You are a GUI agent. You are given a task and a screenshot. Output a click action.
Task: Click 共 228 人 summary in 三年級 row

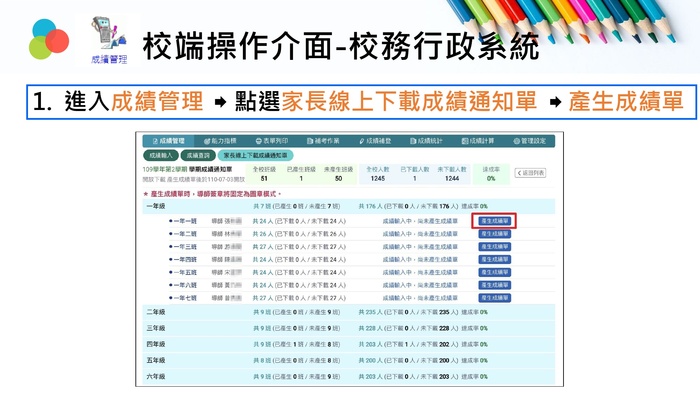coord(370,328)
